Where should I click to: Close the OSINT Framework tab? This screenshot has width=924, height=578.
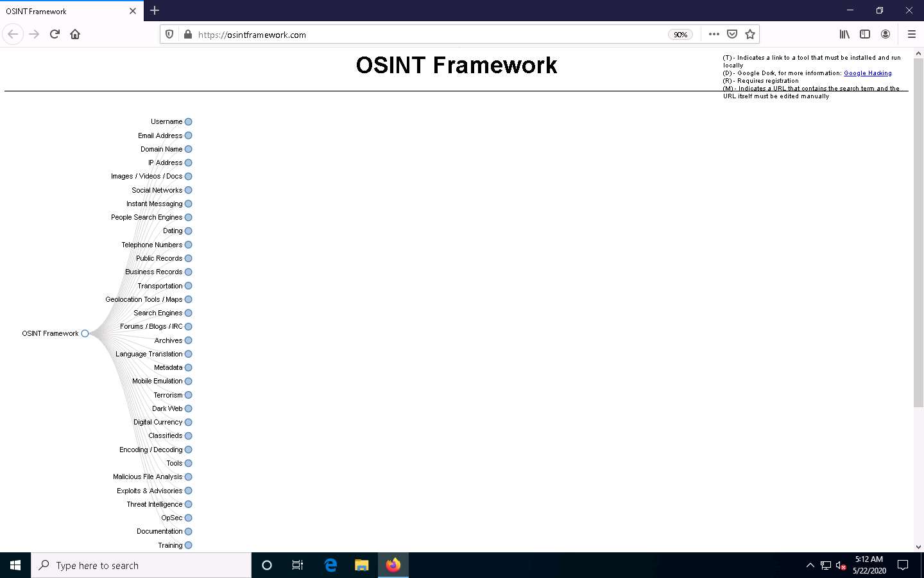132,11
